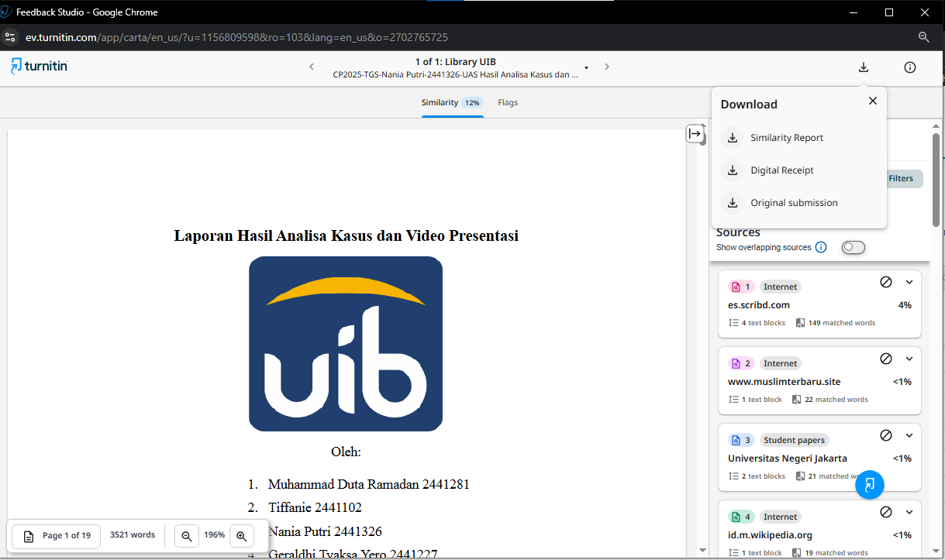Switch to the Similarity tab

click(x=452, y=102)
